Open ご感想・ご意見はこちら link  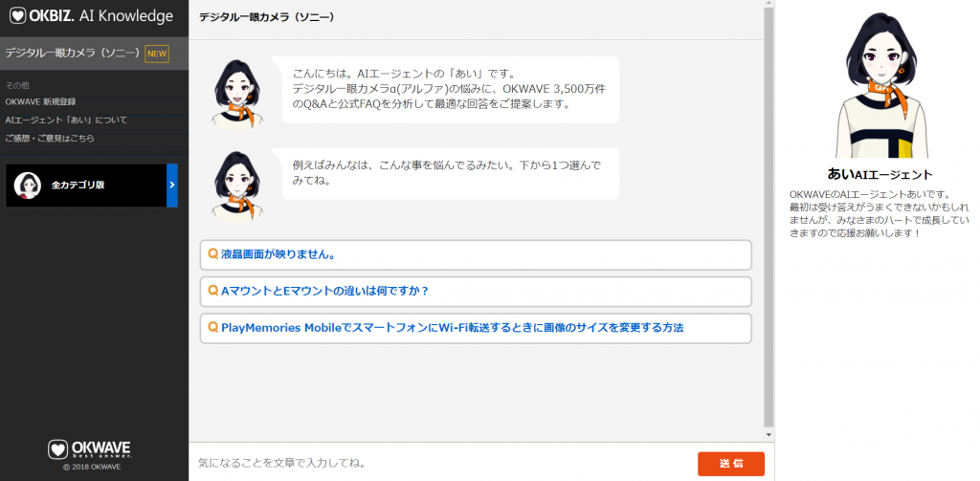coord(50,138)
